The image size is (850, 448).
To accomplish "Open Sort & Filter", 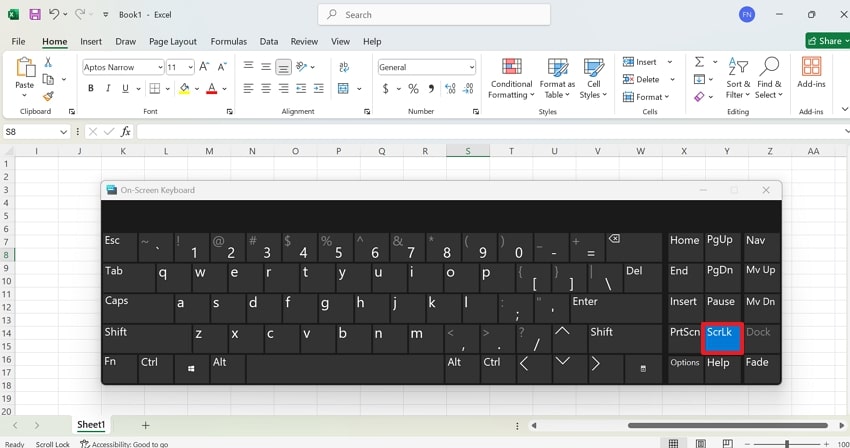I will click(738, 79).
